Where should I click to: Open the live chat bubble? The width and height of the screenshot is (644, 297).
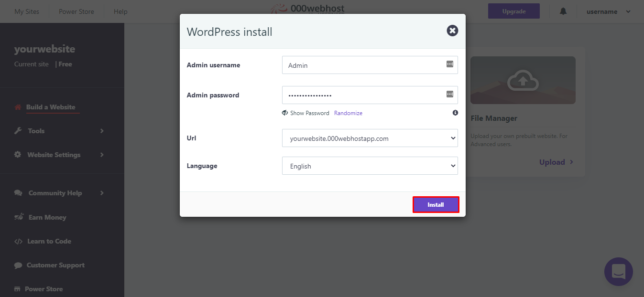[x=618, y=272]
